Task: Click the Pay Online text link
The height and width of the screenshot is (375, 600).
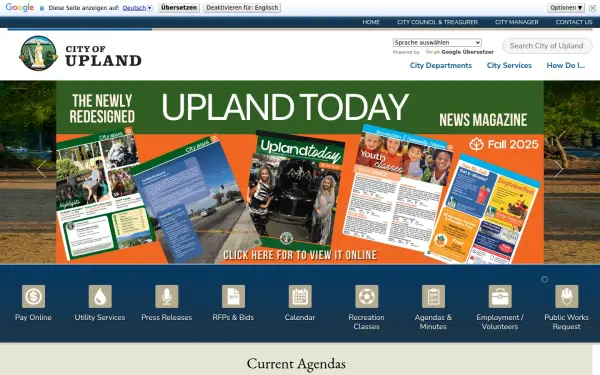Action: pyautogui.click(x=33, y=317)
